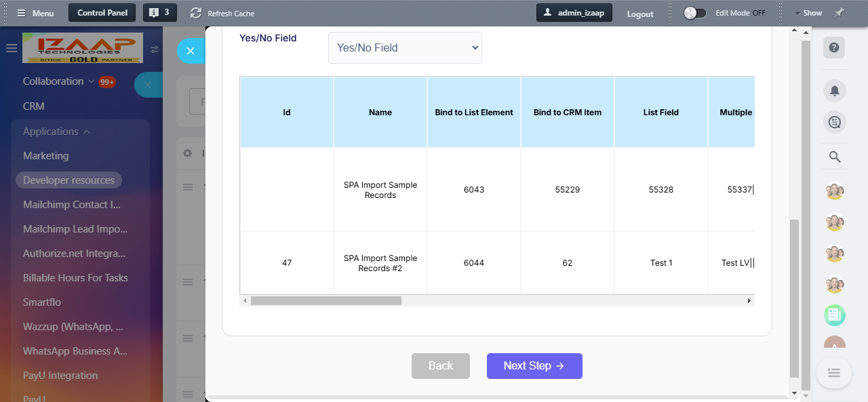Close the slider panel with X
This screenshot has height=402, width=868.
pyautogui.click(x=191, y=51)
